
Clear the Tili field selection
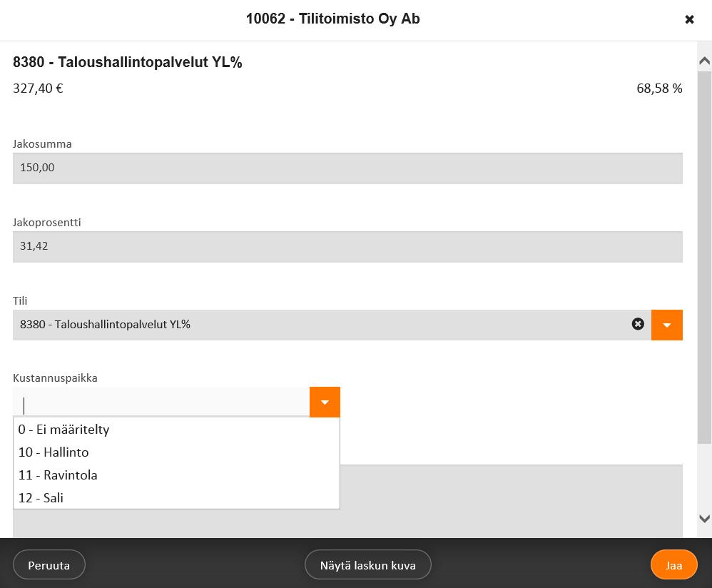[x=638, y=324]
